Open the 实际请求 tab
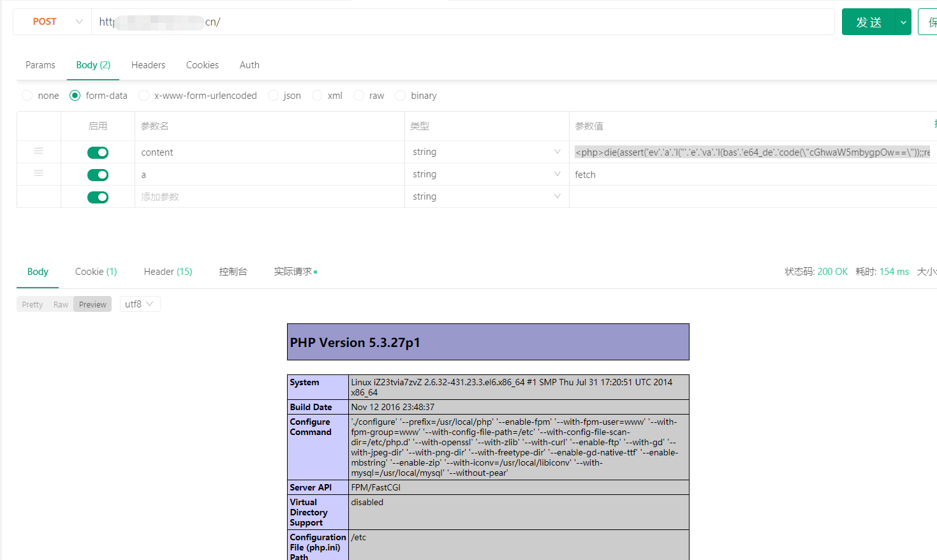Screen dimensions: 937x560 tap(295, 272)
